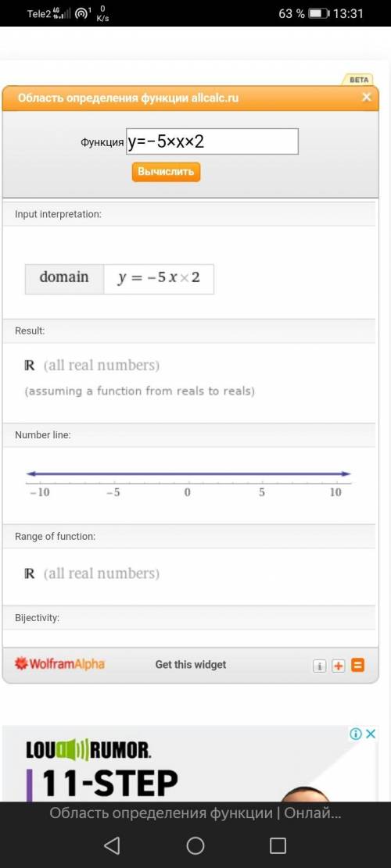
Task: Close the advertisement with X
Action: (371, 734)
